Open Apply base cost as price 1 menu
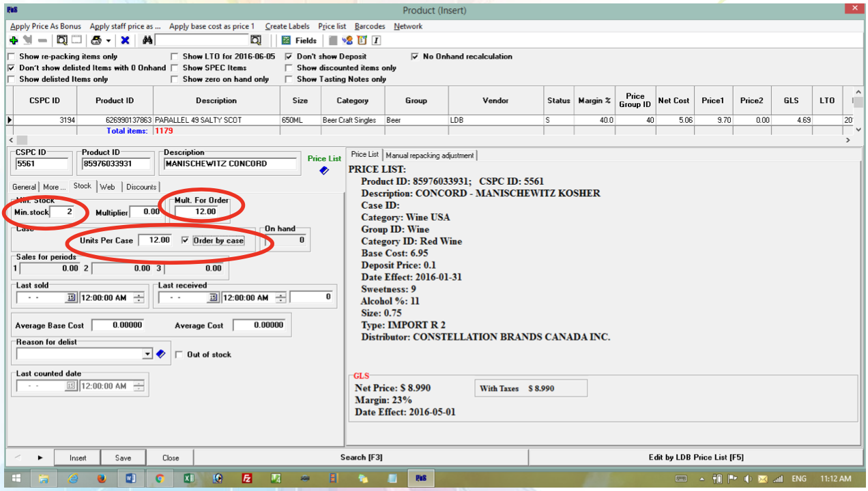This screenshot has height=491, width=868. point(212,26)
